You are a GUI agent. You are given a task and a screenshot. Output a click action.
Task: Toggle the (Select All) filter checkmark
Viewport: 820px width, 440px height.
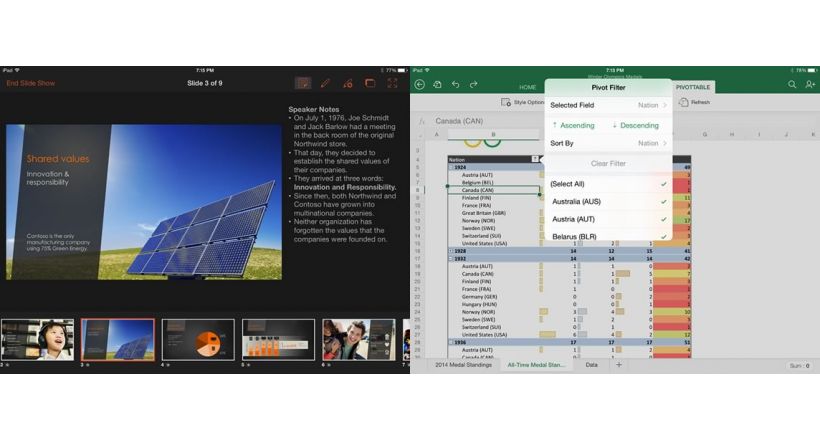coord(664,184)
